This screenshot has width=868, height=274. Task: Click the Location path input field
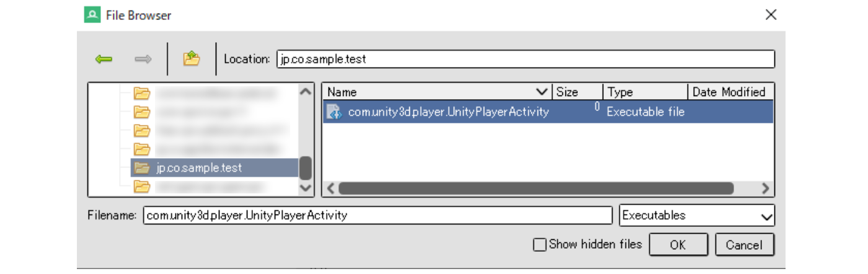point(525,60)
